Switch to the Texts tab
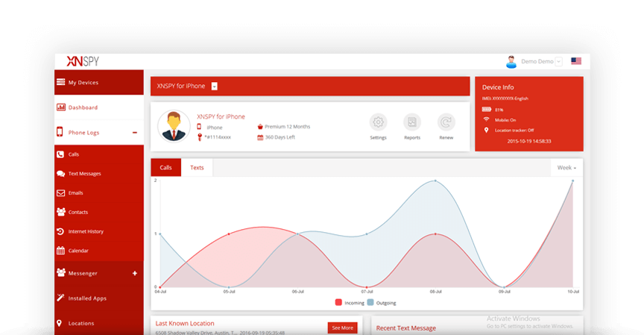This screenshot has height=335, width=644. click(x=197, y=168)
